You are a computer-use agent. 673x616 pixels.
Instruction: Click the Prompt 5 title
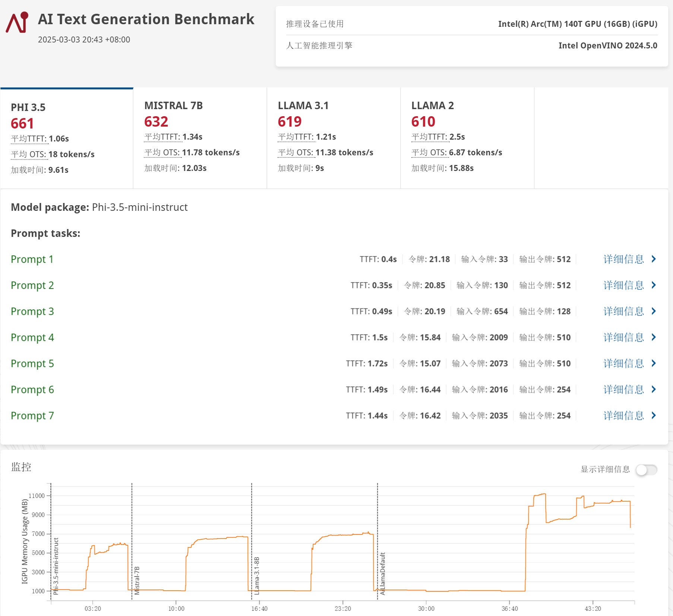[32, 363]
